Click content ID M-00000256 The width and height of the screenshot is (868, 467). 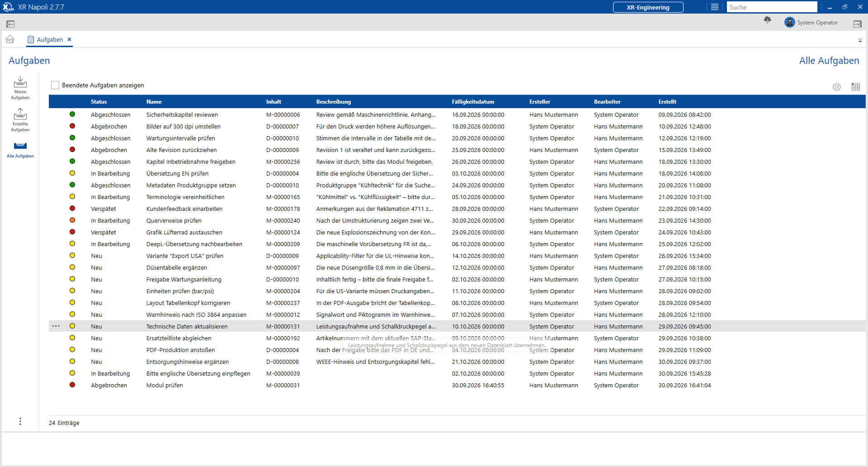[283, 162]
